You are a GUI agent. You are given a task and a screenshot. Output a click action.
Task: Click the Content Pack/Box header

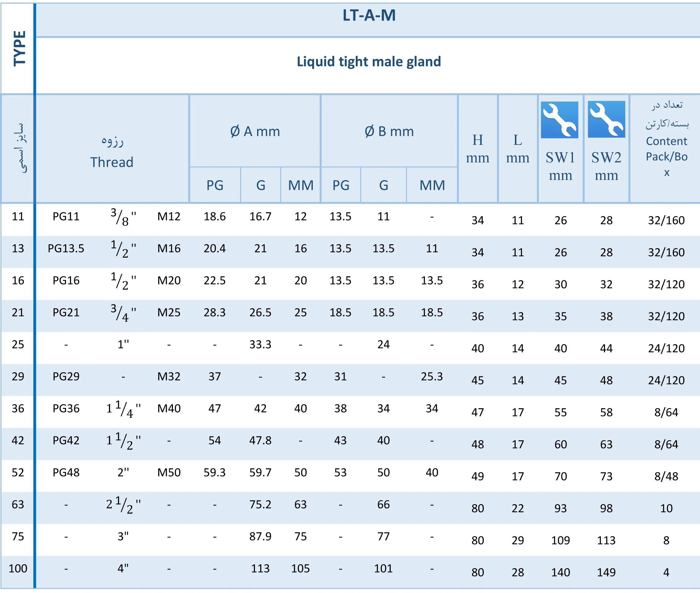click(x=666, y=148)
